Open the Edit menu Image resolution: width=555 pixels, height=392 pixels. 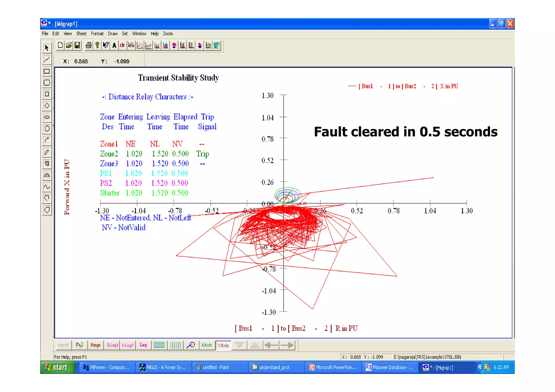(56, 34)
